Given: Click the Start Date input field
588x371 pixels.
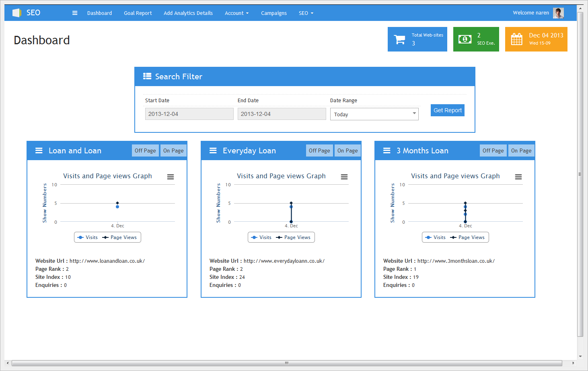Looking at the screenshot, I should pyautogui.click(x=189, y=114).
